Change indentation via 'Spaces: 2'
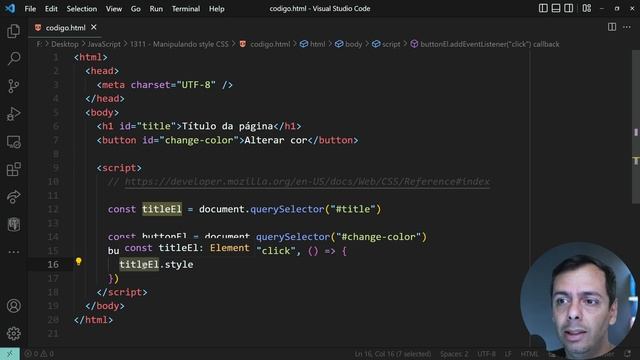The image size is (640, 360). (454, 354)
